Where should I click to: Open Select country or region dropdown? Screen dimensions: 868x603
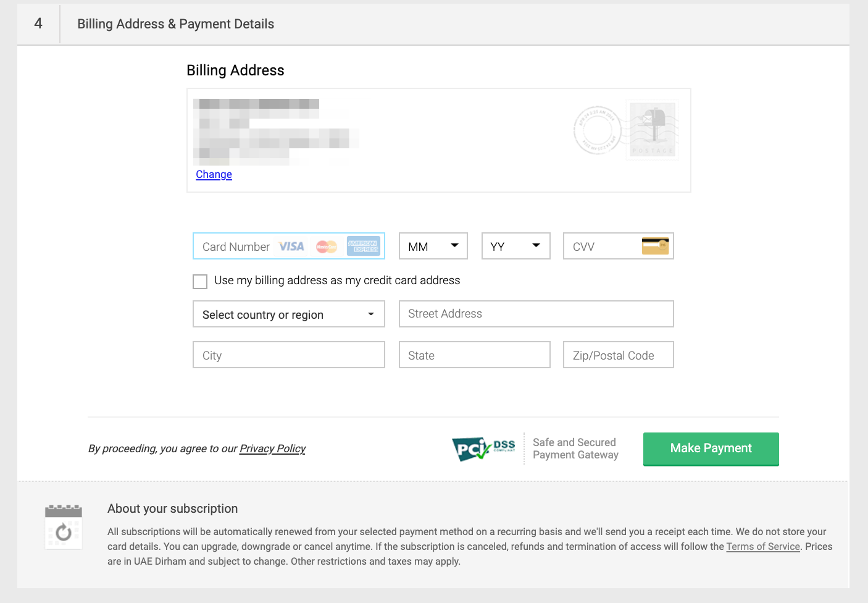[289, 314]
